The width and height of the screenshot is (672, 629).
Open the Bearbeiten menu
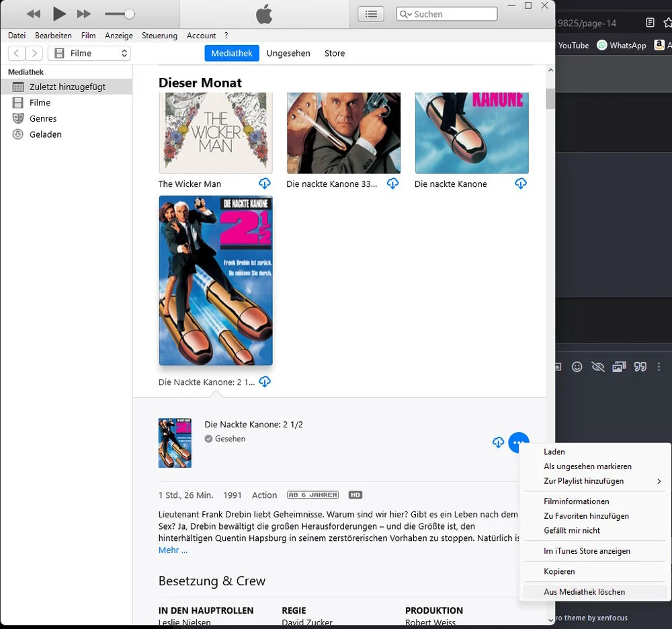(x=53, y=36)
